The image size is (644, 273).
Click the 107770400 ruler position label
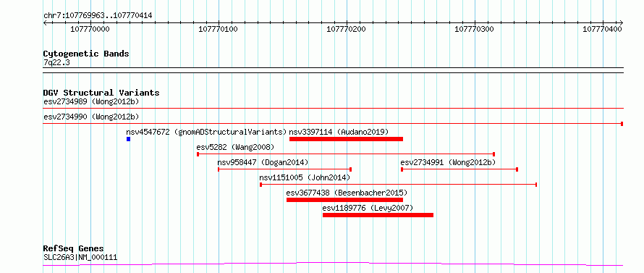pyautogui.click(x=603, y=29)
